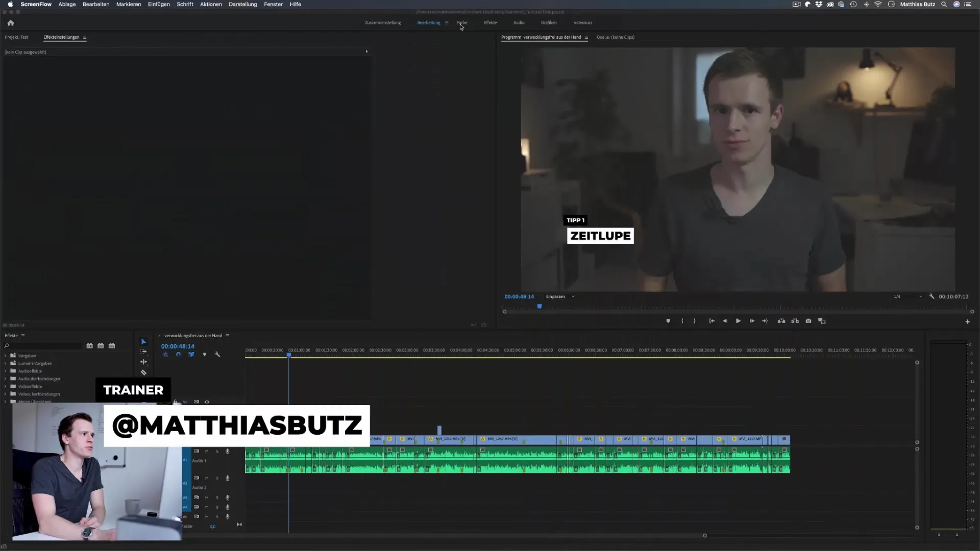The image size is (980, 551).
Task: Expand the Vorgaben folder
Action: (x=6, y=356)
